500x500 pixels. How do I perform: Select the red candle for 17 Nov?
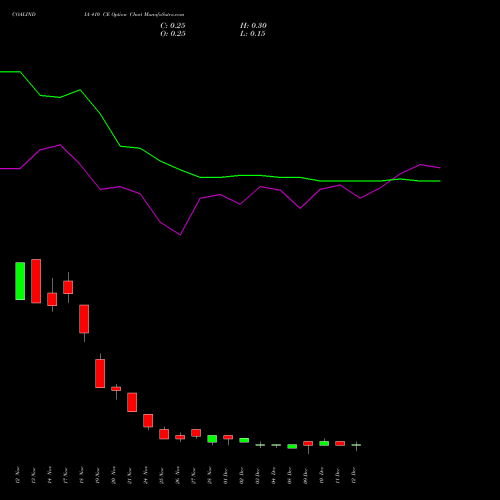pos(68,287)
